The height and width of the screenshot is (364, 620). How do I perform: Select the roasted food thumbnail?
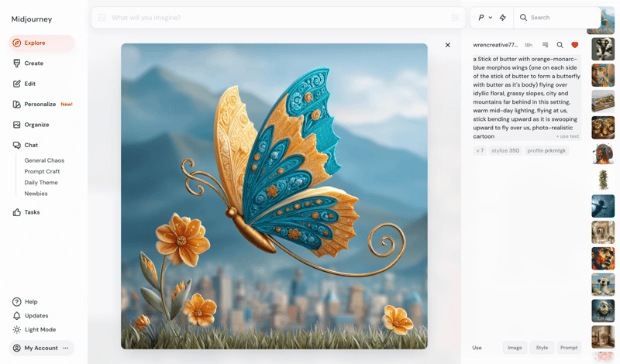[x=603, y=128]
